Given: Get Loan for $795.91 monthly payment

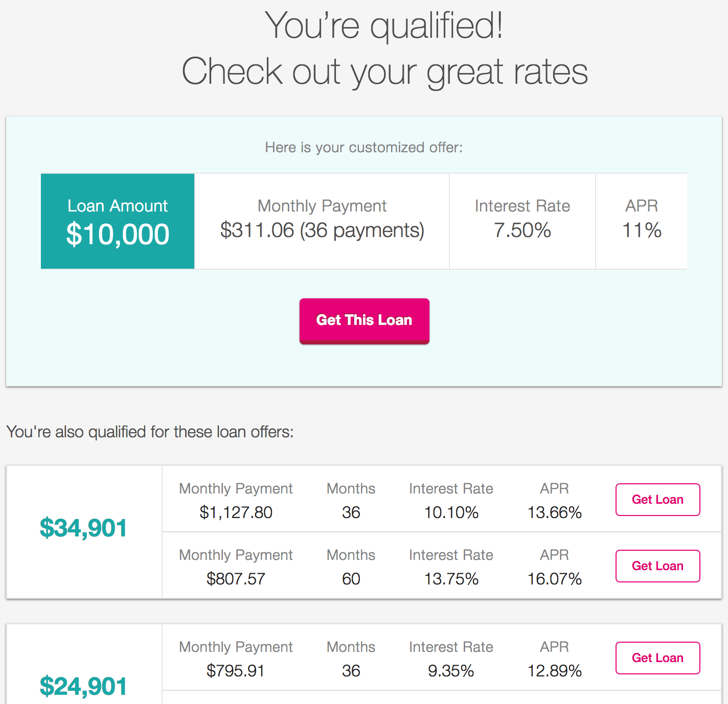Looking at the screenshot, I should click(657, 658).
